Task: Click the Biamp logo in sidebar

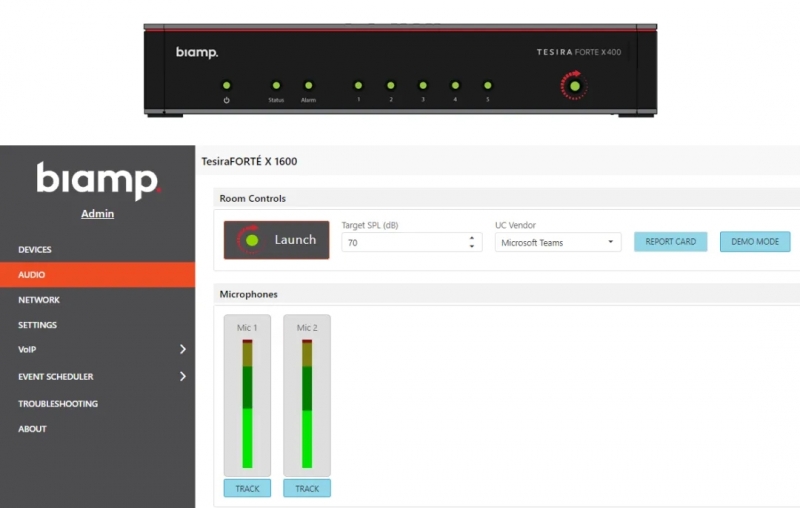Action: pos(98,181)
